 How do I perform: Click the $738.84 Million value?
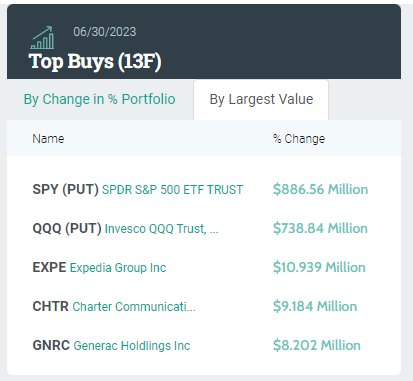click(320, 228)
